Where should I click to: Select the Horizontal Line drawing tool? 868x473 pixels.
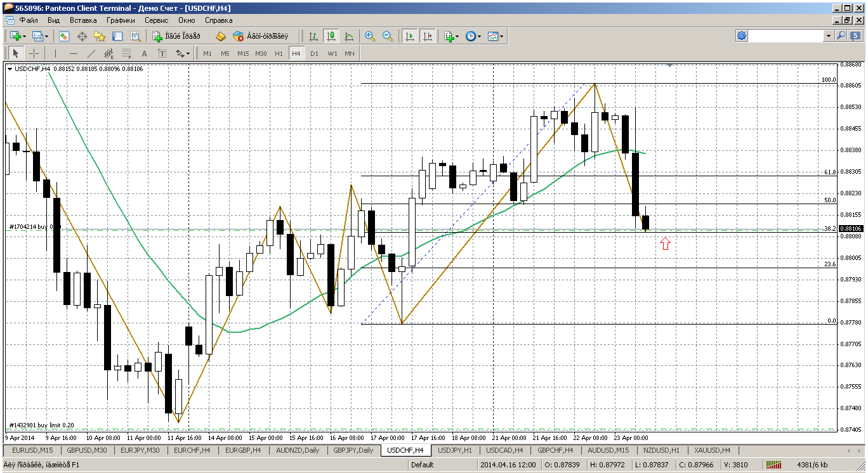point(74,53)
